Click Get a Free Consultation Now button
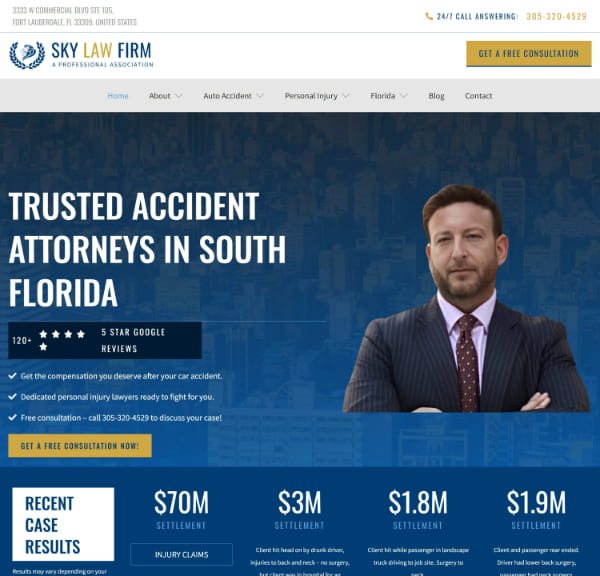The height and width of the screenshot is (576, 600). [x=80, y=445]
